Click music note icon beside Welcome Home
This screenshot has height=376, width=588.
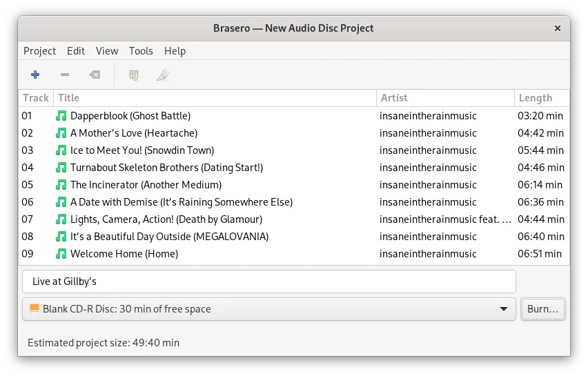(x=61, y=254)
